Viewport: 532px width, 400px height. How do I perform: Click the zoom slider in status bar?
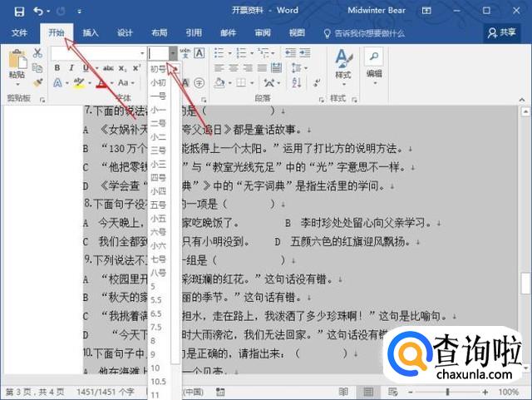point(447,392)
